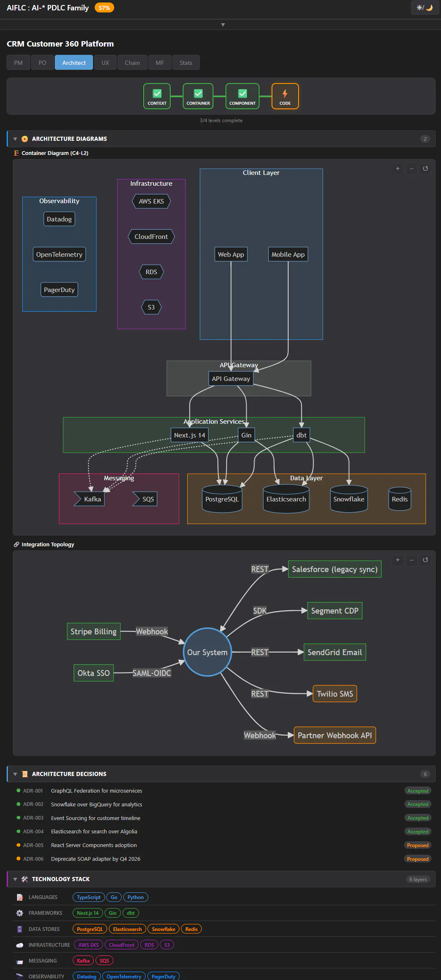Image resolution: width=441 pixels, height=980 pixels.
Task: Reset the Integration Topology view
Action: [x=425, y=560]
